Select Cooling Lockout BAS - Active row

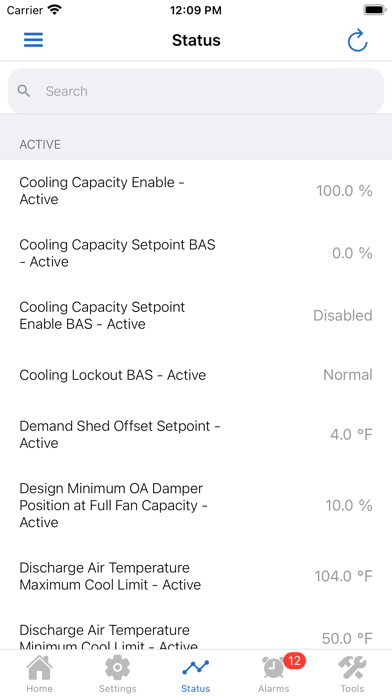(x=196, y=375)
